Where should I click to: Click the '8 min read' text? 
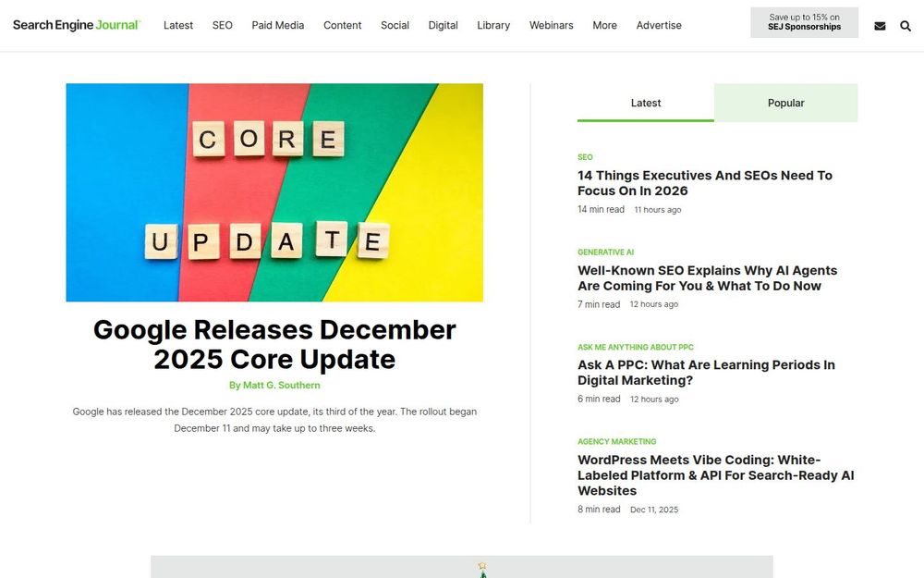pyautogui.click(x=599, y=509)
